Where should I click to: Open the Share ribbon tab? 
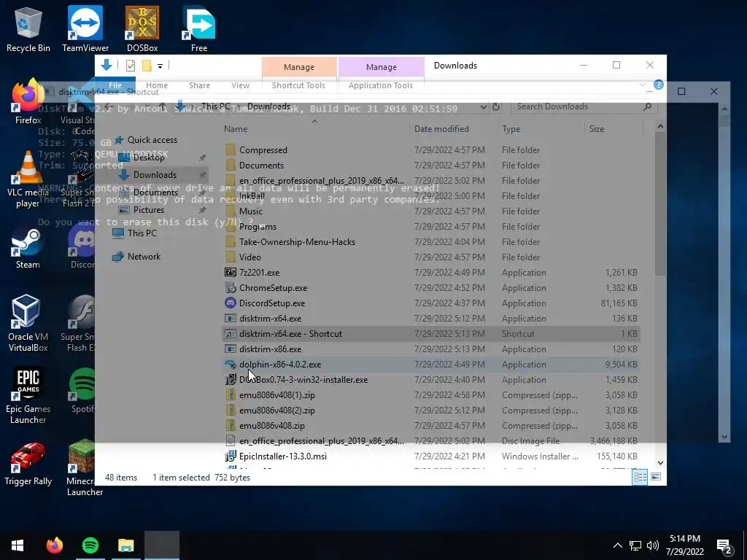199,85
